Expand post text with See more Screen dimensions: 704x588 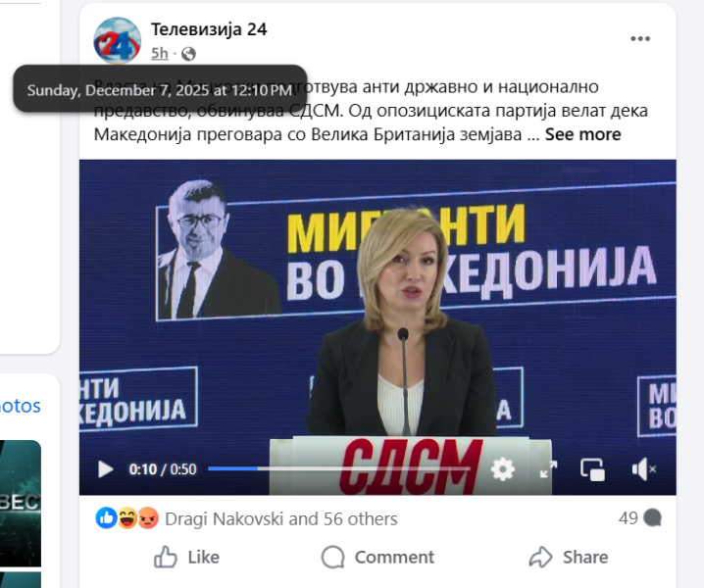tap(582, 134)
